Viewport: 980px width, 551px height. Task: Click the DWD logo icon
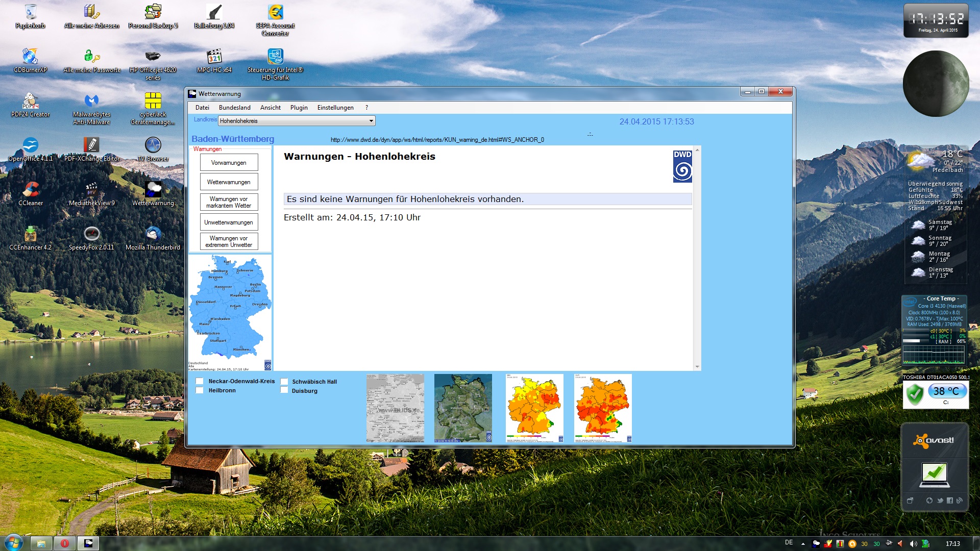click(682, 166)
